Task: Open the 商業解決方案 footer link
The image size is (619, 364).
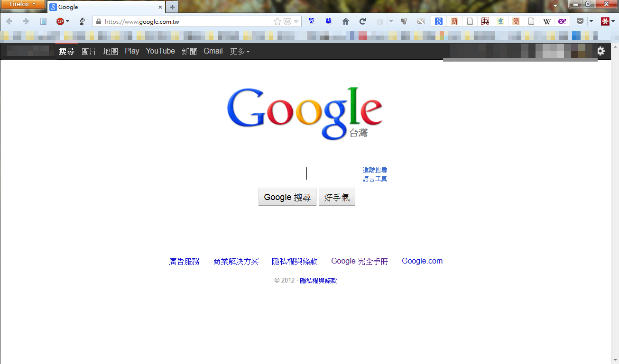Action: tap(236, 261)
